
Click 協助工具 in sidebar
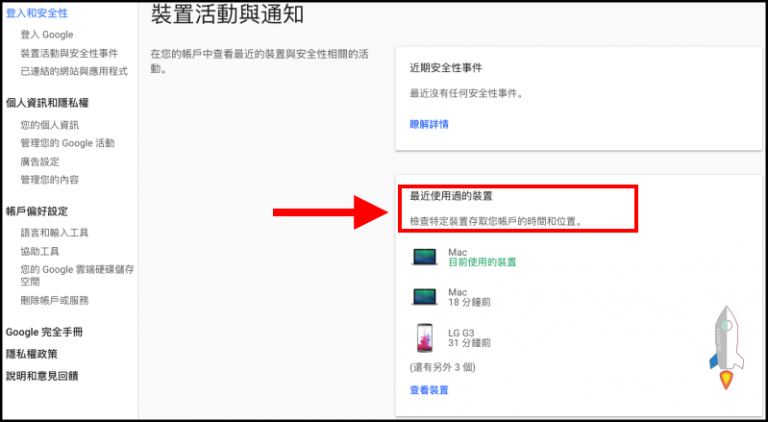[41, 251]
